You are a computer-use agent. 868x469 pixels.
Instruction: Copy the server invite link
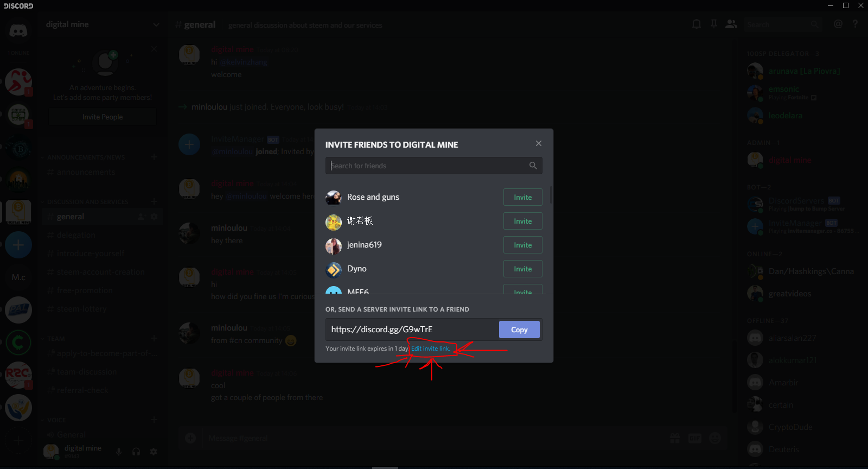(x=519, y=329)
